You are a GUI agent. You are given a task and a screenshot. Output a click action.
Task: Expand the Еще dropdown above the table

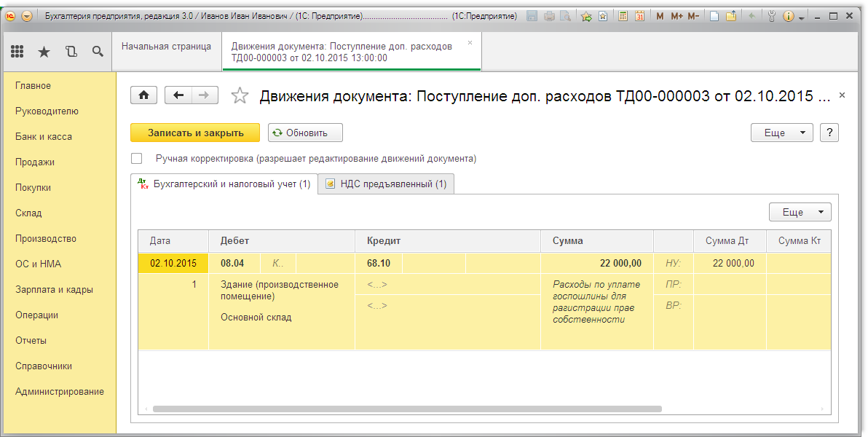pos(800,212)
